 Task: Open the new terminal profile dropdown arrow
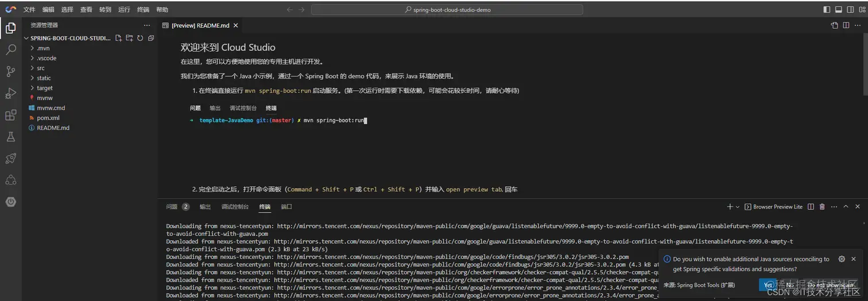(737, 207)
